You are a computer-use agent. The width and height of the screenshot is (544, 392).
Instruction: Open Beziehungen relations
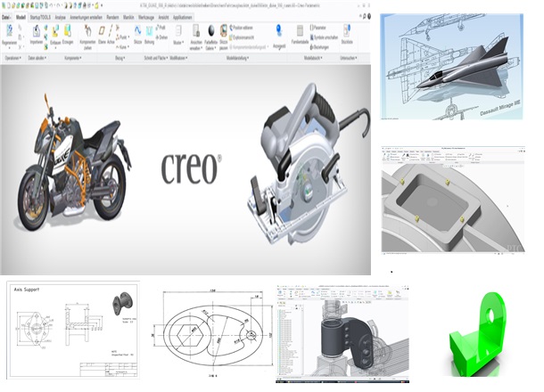point(319,47)
